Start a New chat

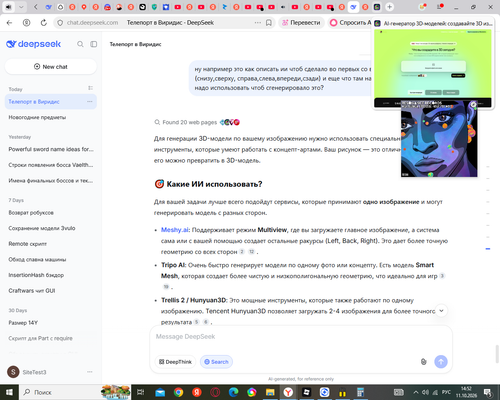click(51, 67)
